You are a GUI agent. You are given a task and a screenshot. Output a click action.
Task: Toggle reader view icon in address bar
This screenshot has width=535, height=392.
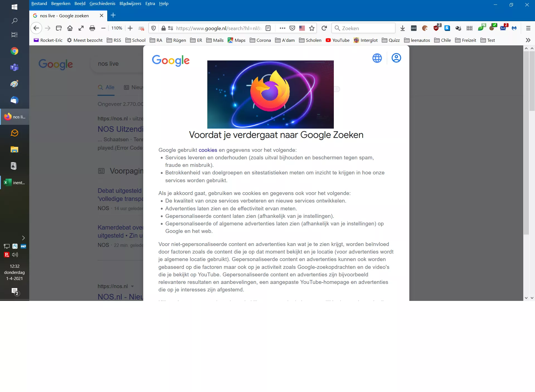(268, 28)
